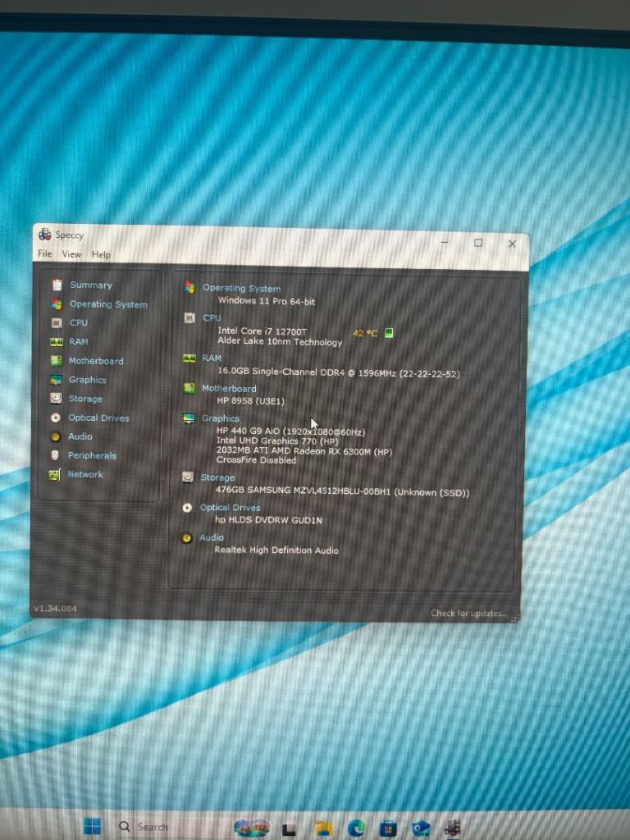Click the Windows 11 Pro 64-bit text
Image resolution: width=630 pixels, height=840 pixels.
(x=267, y=301)
